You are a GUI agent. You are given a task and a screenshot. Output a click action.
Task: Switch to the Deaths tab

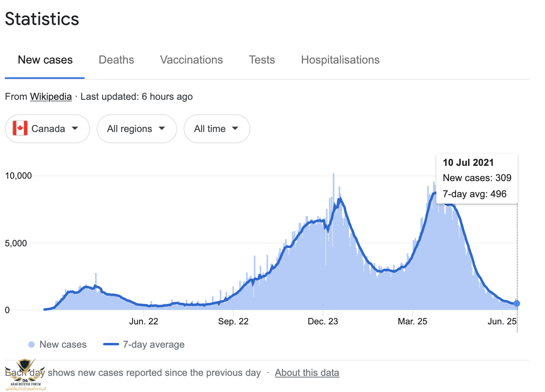[x=116, y=60]
